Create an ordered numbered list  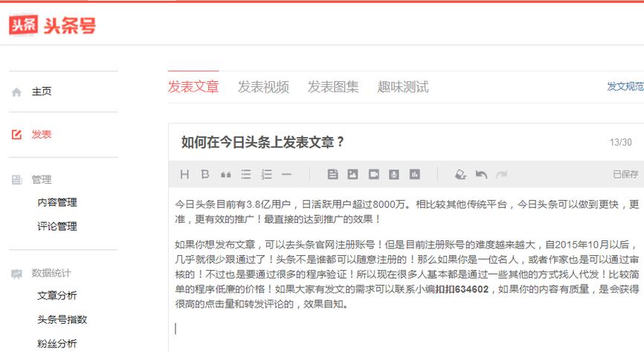(266, 174)
